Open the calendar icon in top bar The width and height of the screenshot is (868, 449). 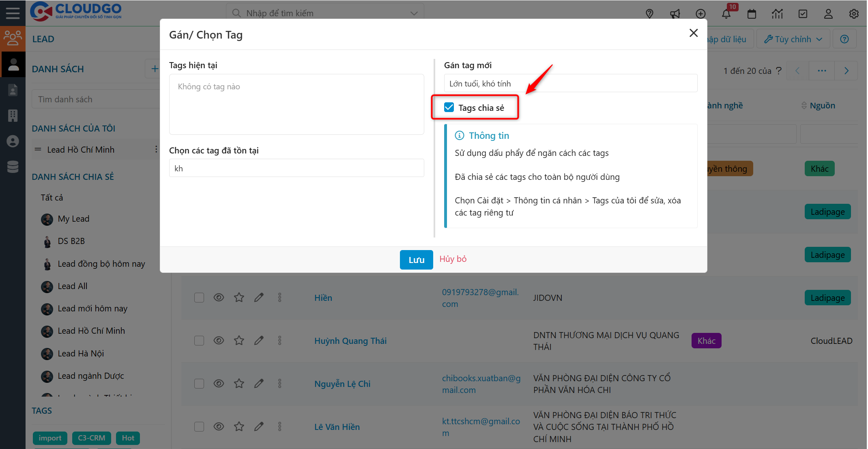(x=752, y=14)
